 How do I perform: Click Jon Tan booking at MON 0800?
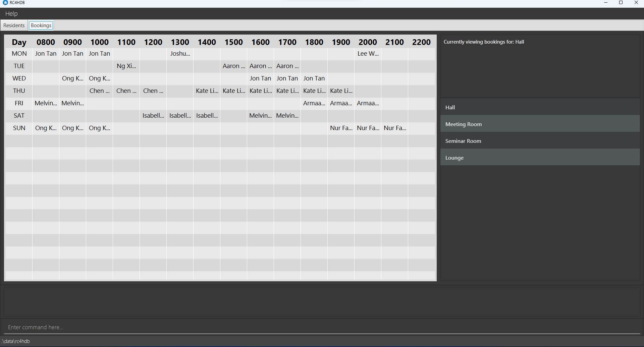click(x=46, y=54)
